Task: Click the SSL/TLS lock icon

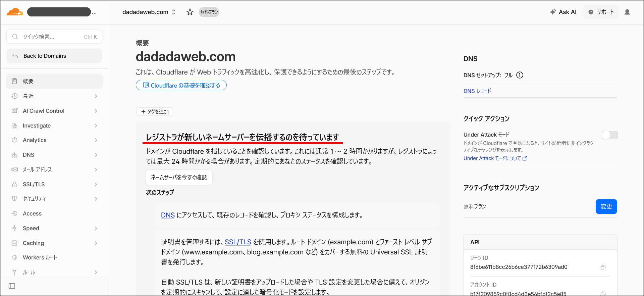Action: point(14,184)
